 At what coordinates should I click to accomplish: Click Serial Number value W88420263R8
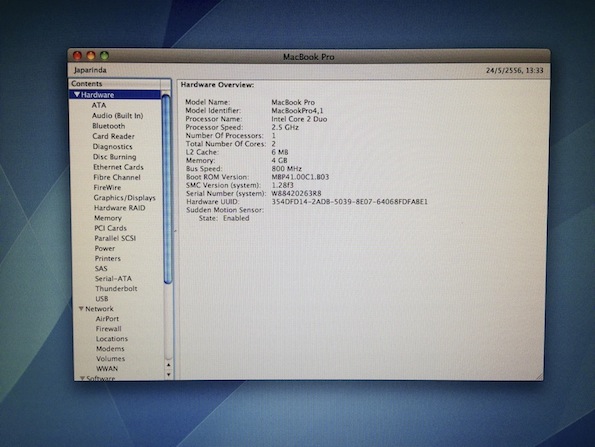click(296, 194)
